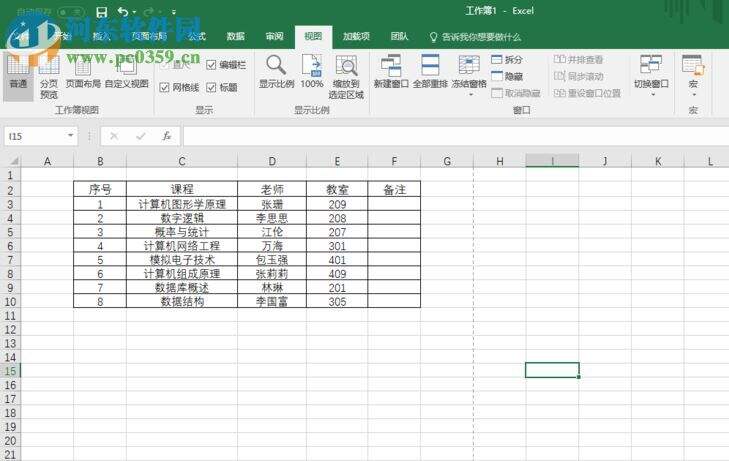This screenshot has height=461, width=729.
Task: Open the 团队 ribbon tab
Action: (x=399, y=36)
